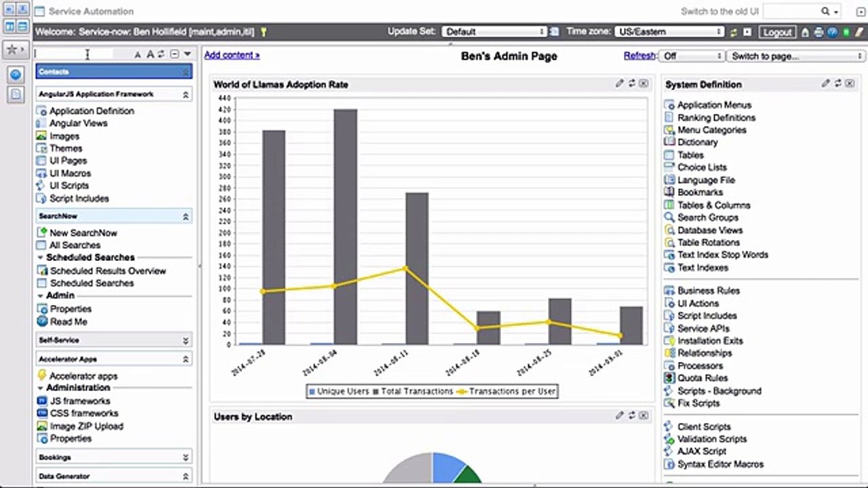Toggle Total Transactions series in chart legend
The height and width of the screenshot is (488, 868).
[413, 391]
